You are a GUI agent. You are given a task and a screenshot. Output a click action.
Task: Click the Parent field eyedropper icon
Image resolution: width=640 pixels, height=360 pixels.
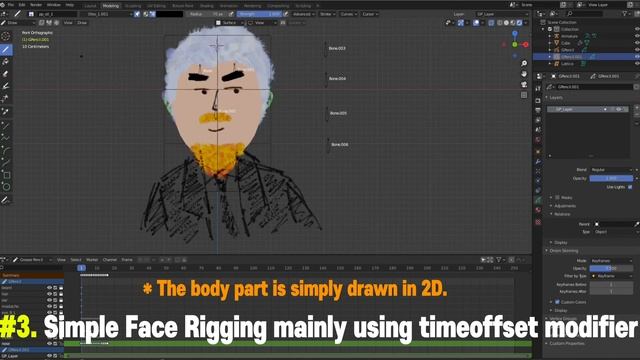coord(636,224)
